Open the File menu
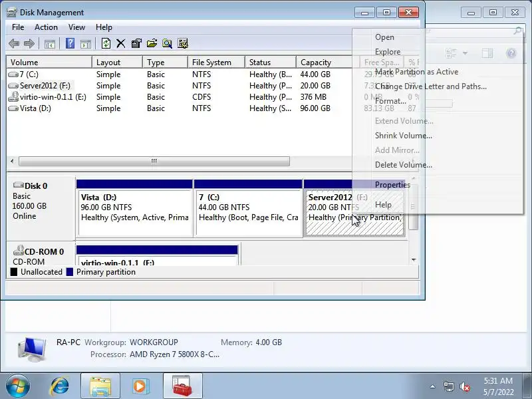The height and width of the screenshot is (399, 532). coord(18,27)
